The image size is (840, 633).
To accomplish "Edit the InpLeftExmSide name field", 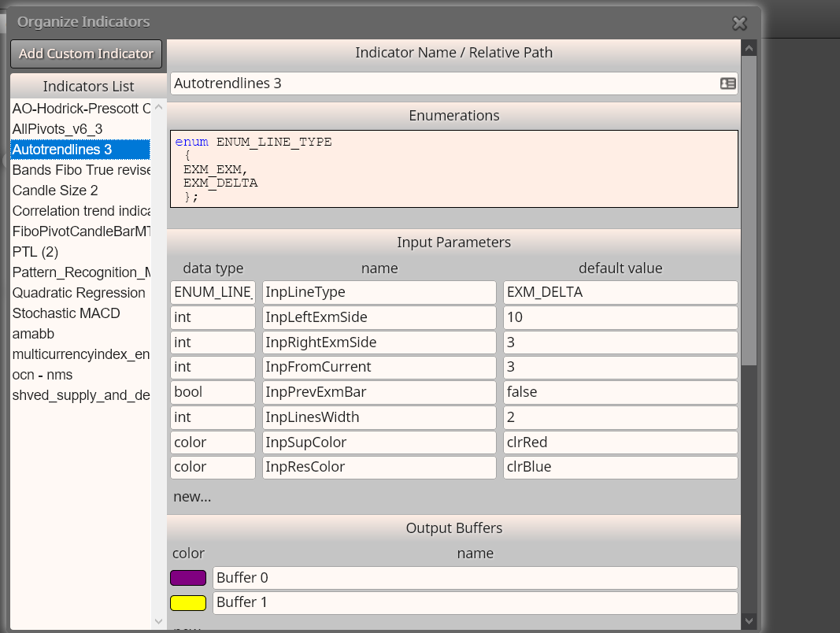I will tap(379, 317).
